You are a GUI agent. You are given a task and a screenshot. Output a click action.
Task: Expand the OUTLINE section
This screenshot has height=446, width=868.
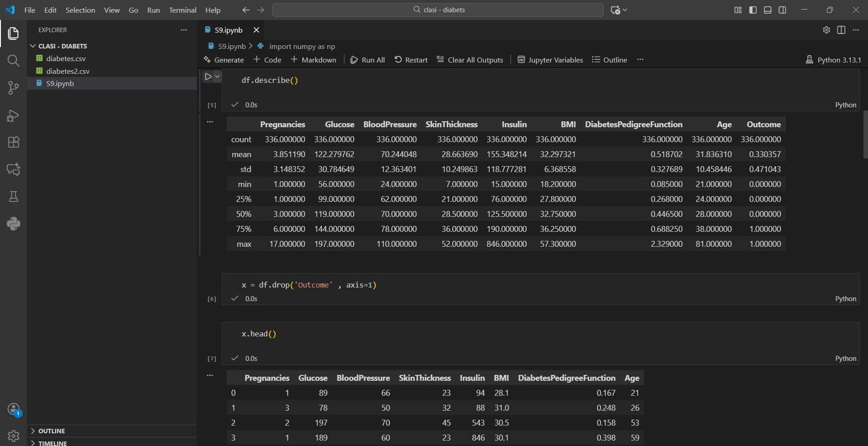coord(52,431)
